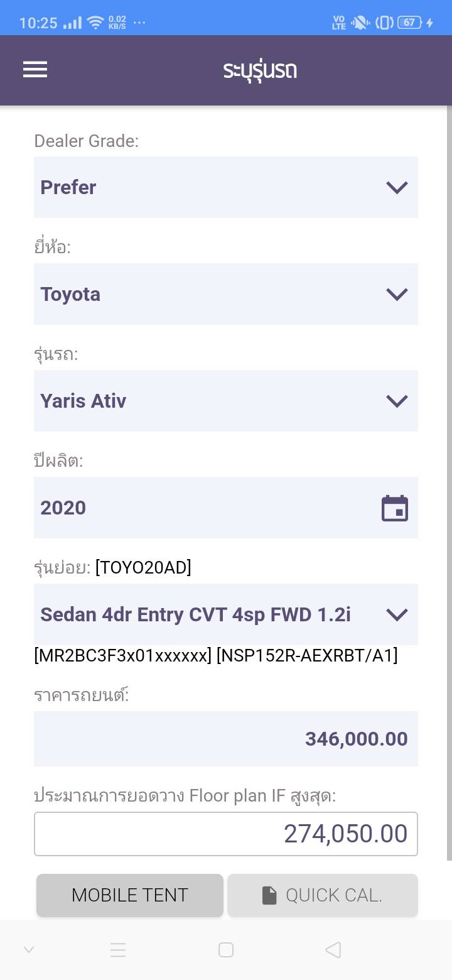Tap the battery indicator in the status bar

tap(411, 23)
